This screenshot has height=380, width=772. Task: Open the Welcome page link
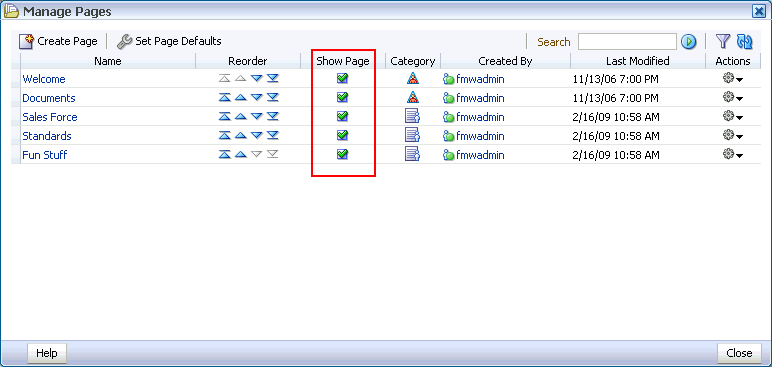tap(44, 79)
